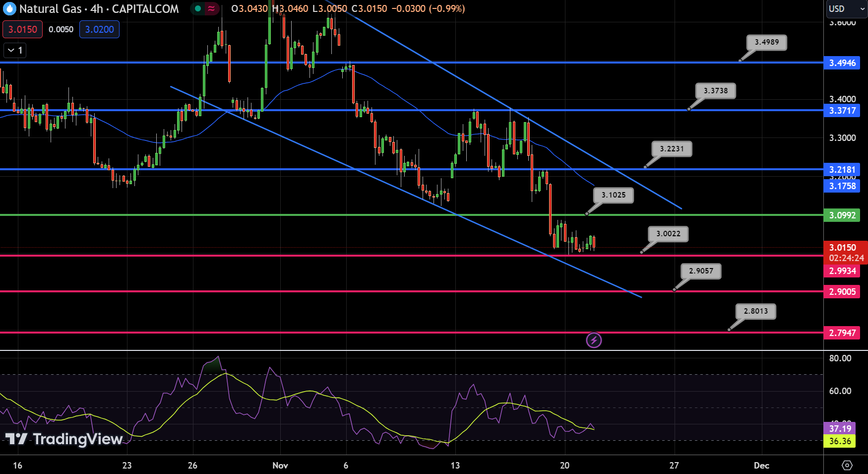Open the chart settings gear icon
Screen dimensions: 868x474
[x=847, y=465]
